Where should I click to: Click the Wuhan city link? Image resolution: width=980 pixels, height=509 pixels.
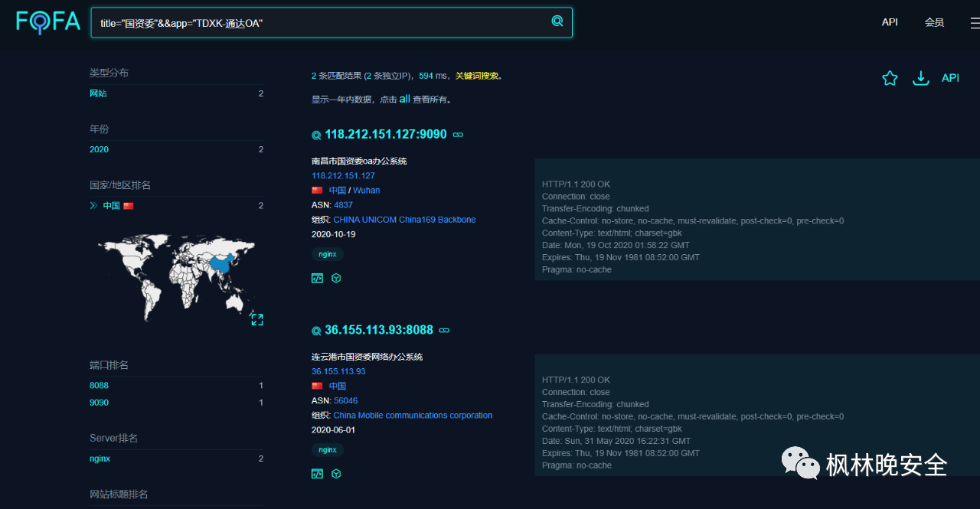point(366,191)
